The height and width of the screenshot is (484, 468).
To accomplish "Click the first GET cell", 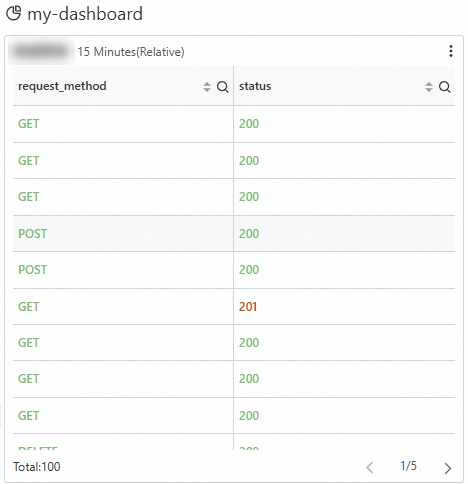I will pyautogui.click(x=29, y=124).
